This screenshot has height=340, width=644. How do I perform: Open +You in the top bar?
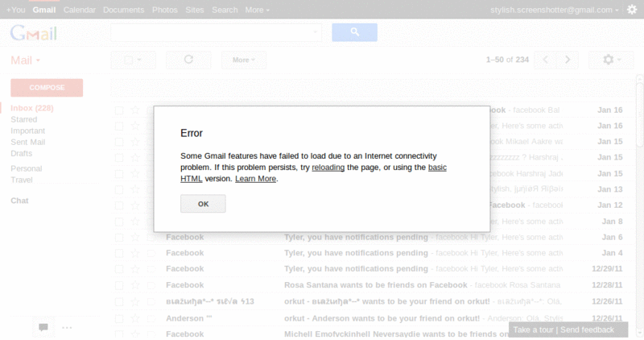pos(15,10)
